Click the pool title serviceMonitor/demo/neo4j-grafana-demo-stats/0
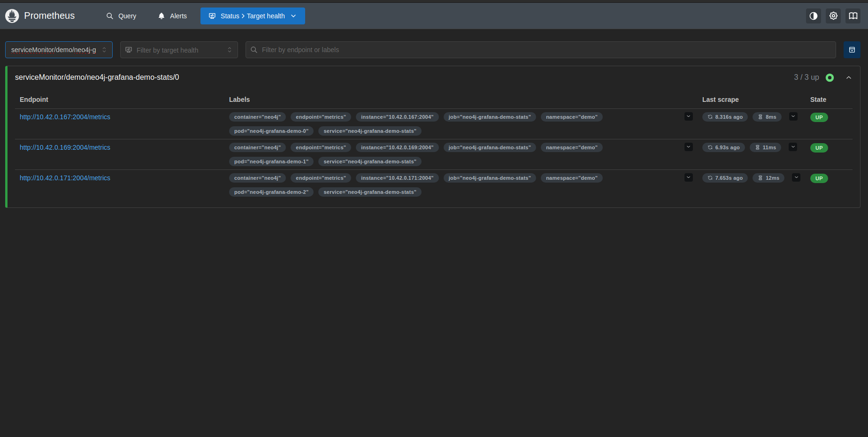868x437 pixels. [97, 77]
